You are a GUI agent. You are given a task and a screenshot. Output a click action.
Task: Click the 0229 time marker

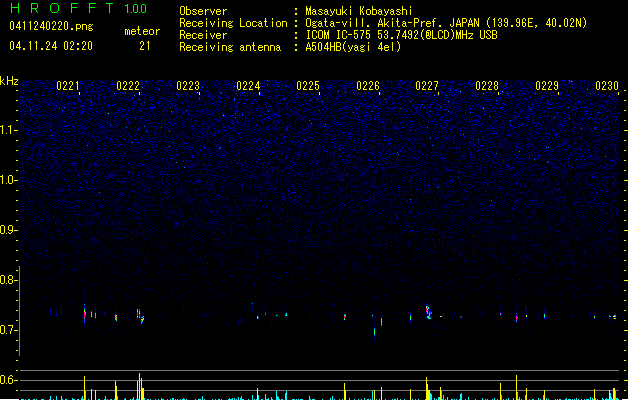coord(547,86)
